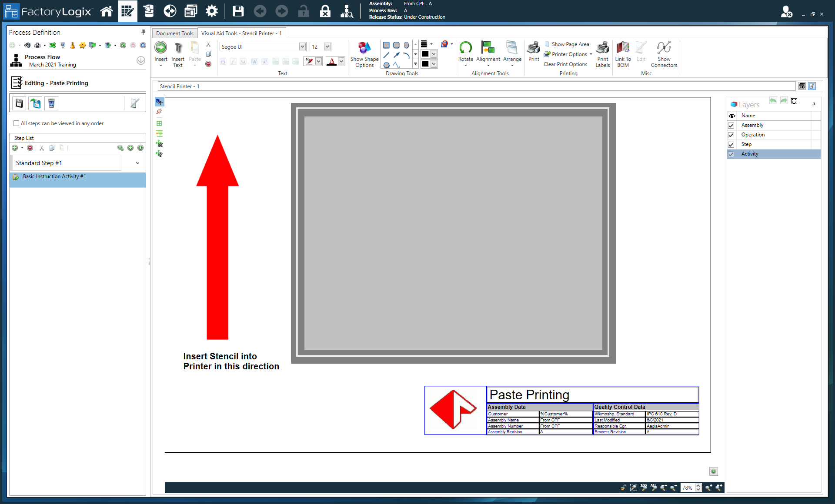Open the font size dropdown
The height and width of the screenshot is (504, 835).
[x=327, y=47]
